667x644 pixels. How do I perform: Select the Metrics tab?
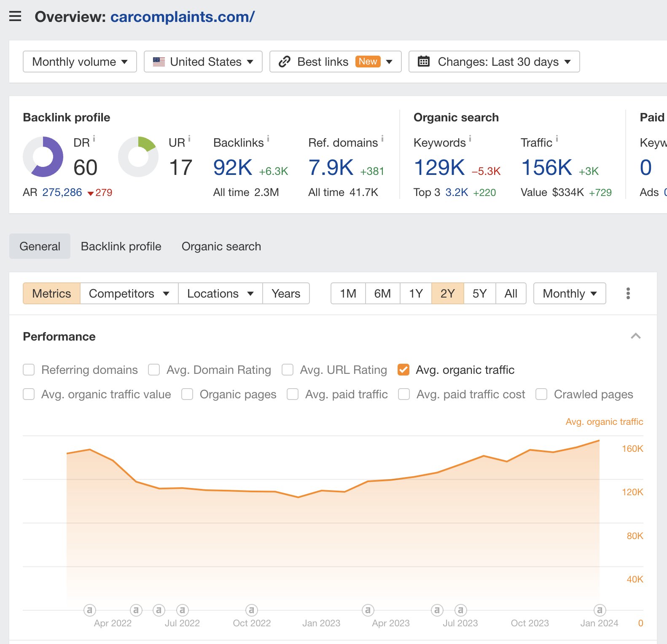[x=51, y=293]
